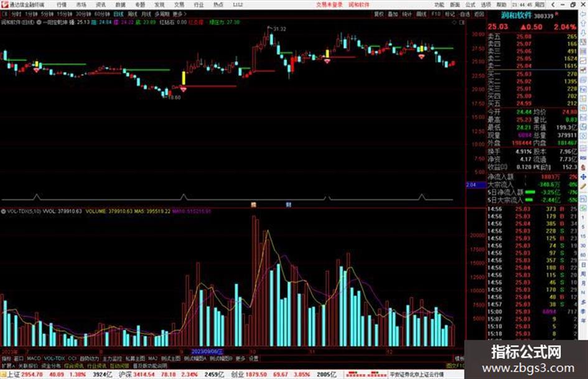Open the 资金分布 bottom tab
The width and height of the screenshot is (588, 379).
point(51,365)
